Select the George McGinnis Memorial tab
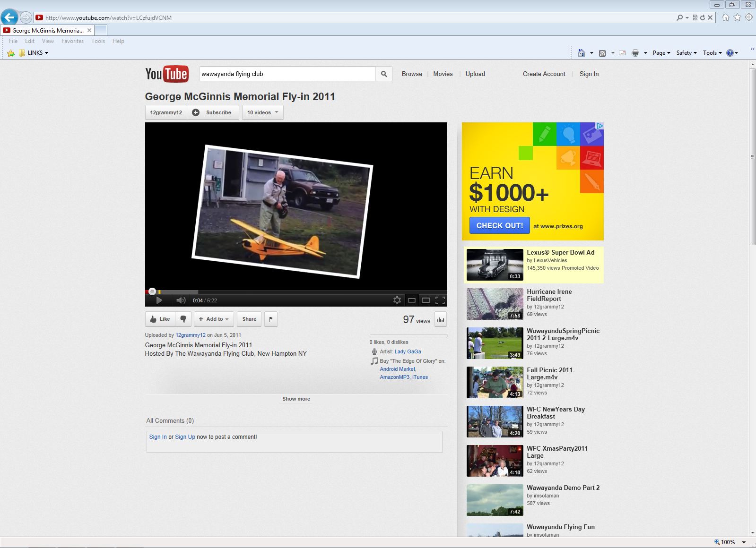Viewport: 756px width, 548px height. [x=47, y=30]
